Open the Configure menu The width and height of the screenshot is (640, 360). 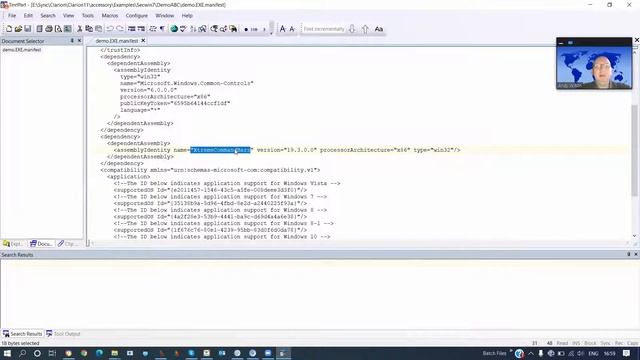tap(137, 16)
